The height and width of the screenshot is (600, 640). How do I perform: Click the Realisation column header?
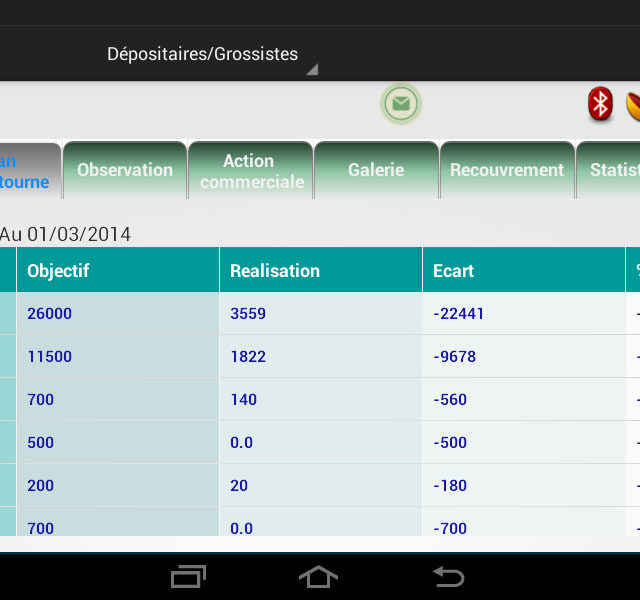coord(320,270)
